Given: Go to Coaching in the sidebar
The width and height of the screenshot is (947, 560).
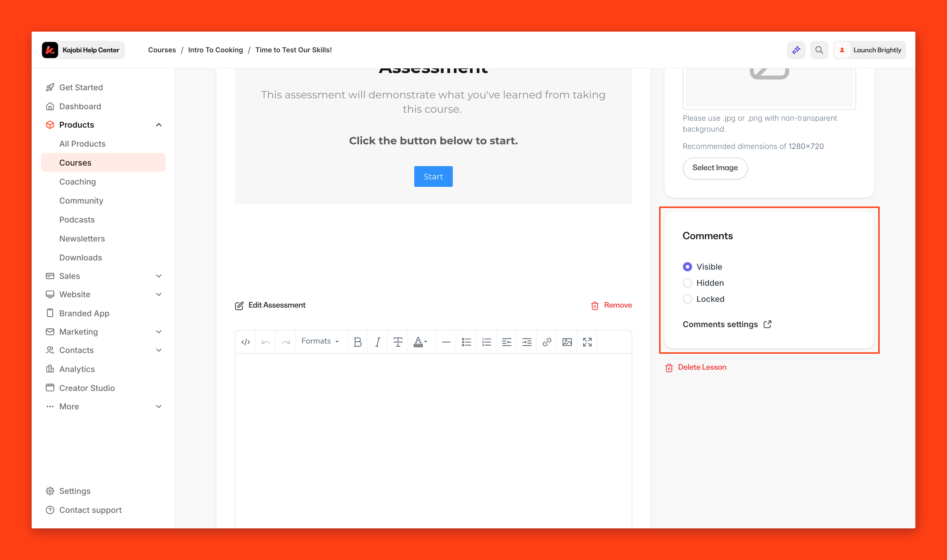Looking at the screenshot, I should [x=77, y=182].
